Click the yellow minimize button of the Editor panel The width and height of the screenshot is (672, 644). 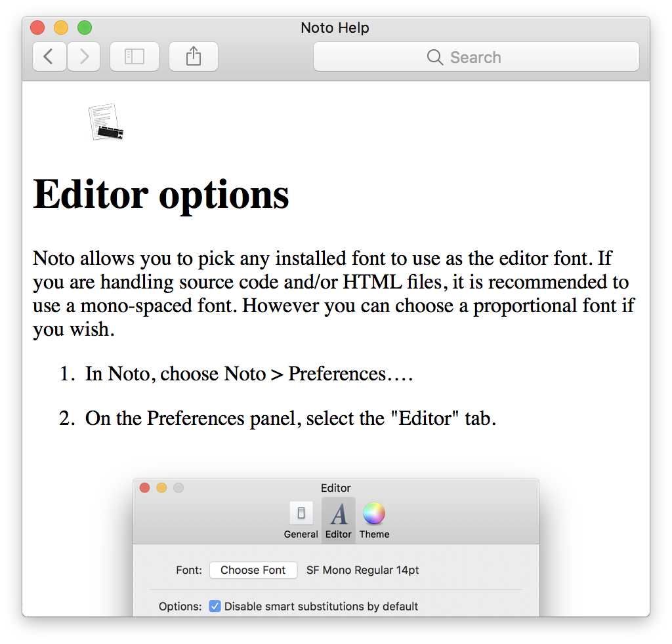(x=161, y=488)
